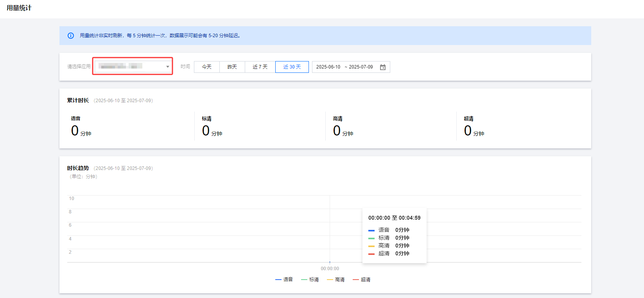Select the 近 30 天 time range
The width and height of the screenshot is (644, 298).
point(292,67)
